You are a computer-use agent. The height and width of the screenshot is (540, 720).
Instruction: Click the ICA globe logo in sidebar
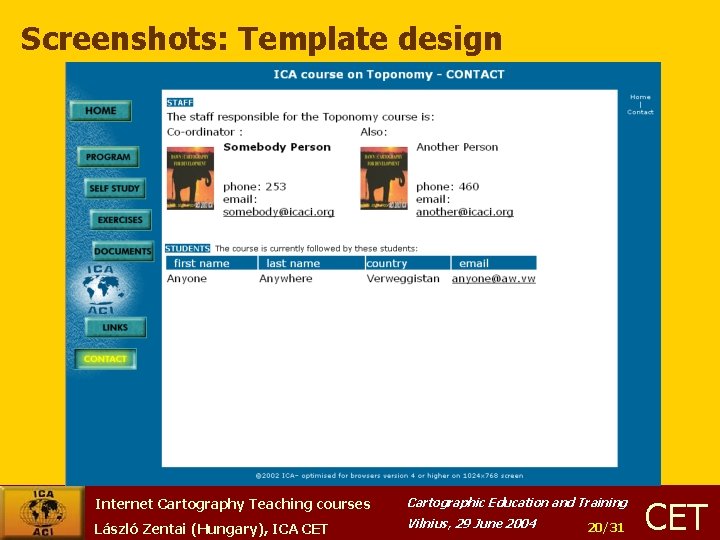pos(102,290)
